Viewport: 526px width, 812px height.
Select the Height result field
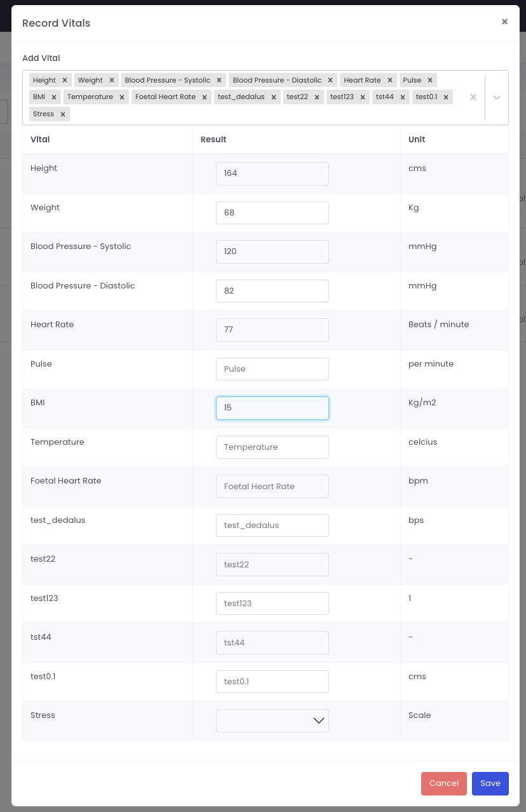[x=272, y=173]
